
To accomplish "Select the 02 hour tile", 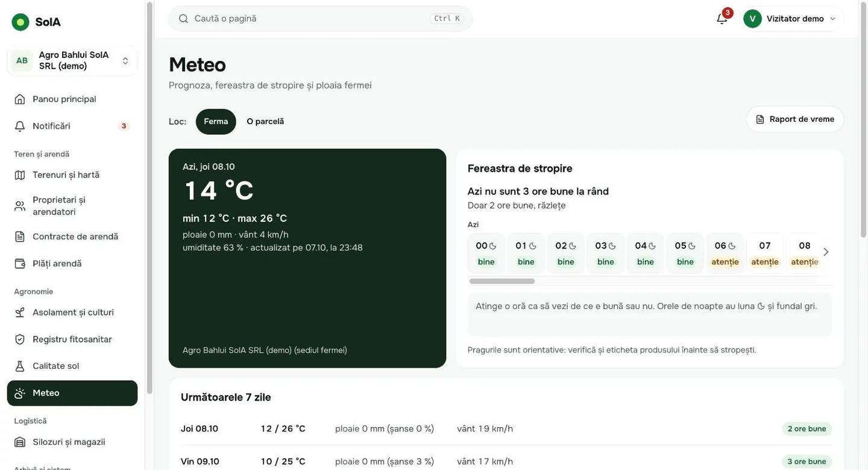I will [x=565, y=253].
